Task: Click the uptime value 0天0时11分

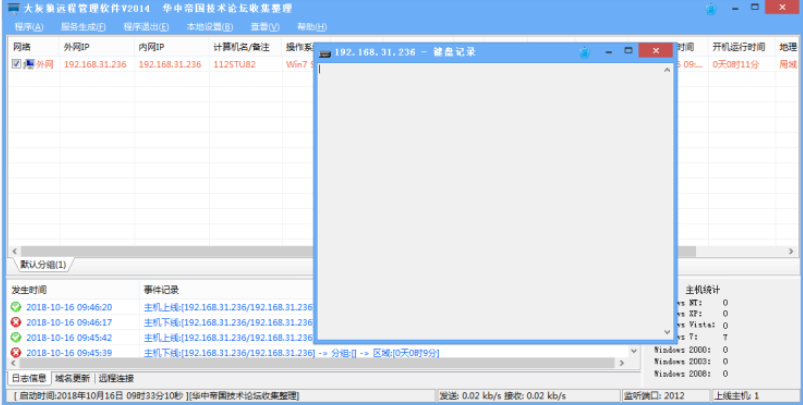Action: [x=735, y=65]
